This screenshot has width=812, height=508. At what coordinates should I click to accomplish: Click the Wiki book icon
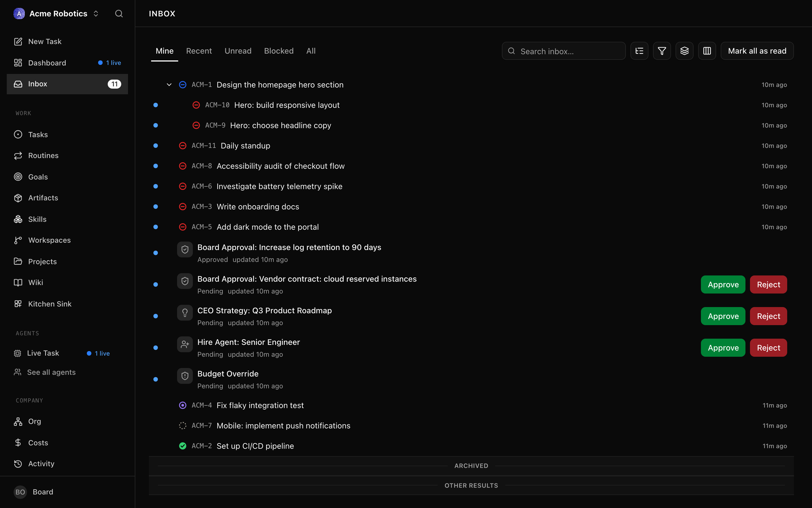(x=18, y=283)
